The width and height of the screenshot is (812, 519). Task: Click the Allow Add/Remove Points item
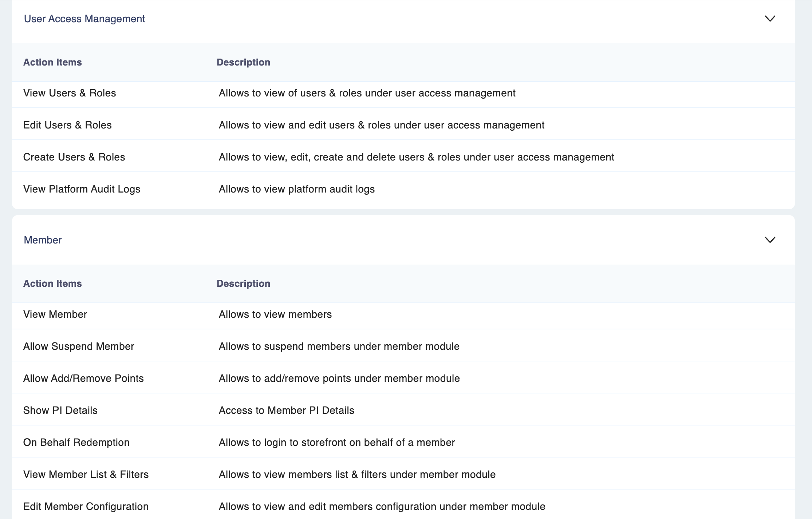pos(83,379)
